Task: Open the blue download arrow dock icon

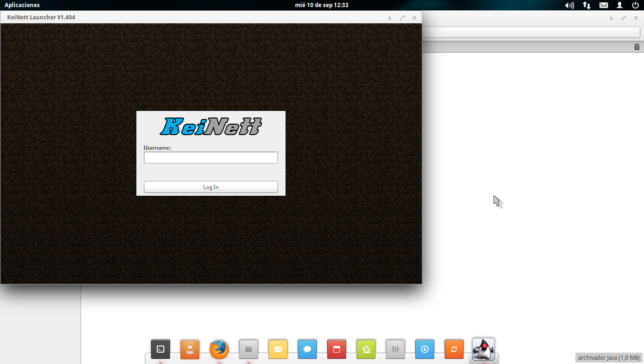Action: [x=425, y=349]
